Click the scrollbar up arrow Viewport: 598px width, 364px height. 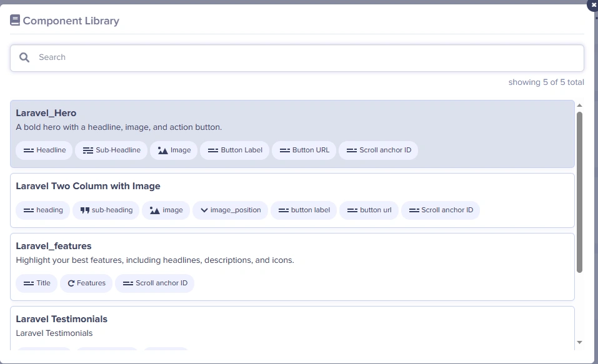pos(579,105)
